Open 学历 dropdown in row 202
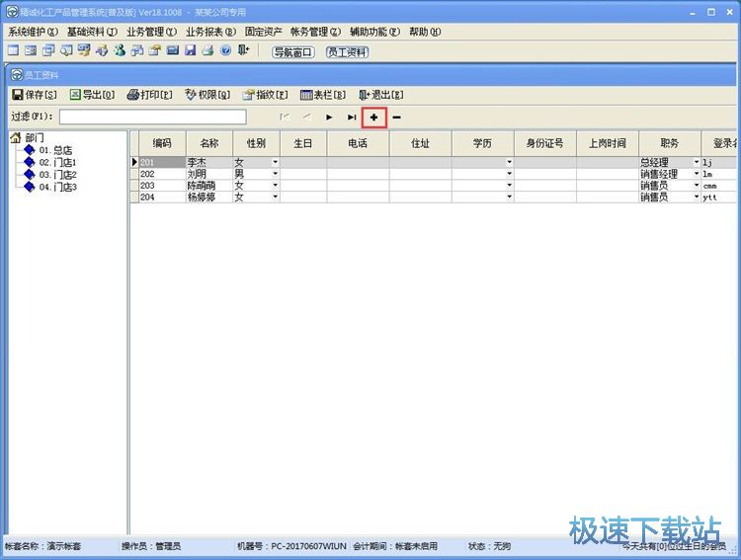The image size is (741, 560). coord(509,174)
